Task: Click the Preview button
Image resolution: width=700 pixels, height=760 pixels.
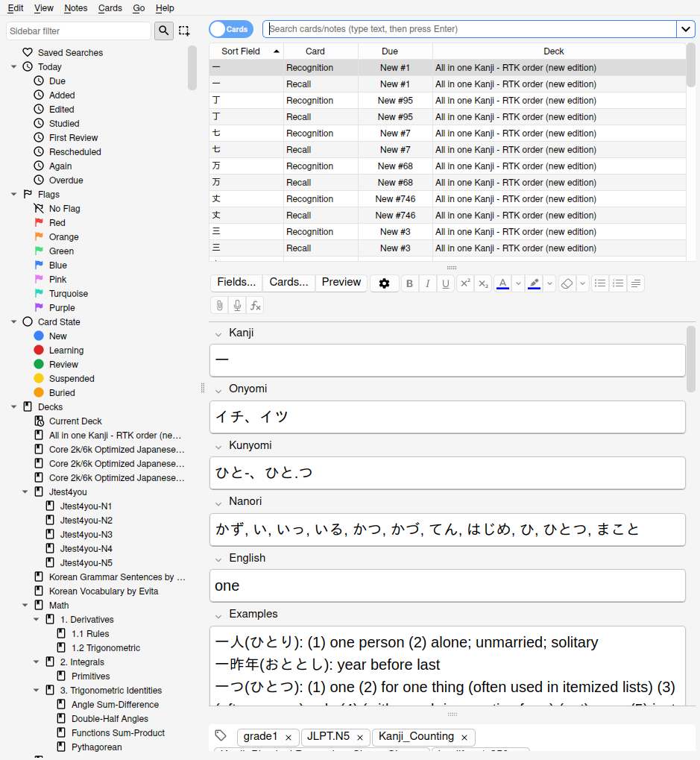Action: [x=341, y=283]
